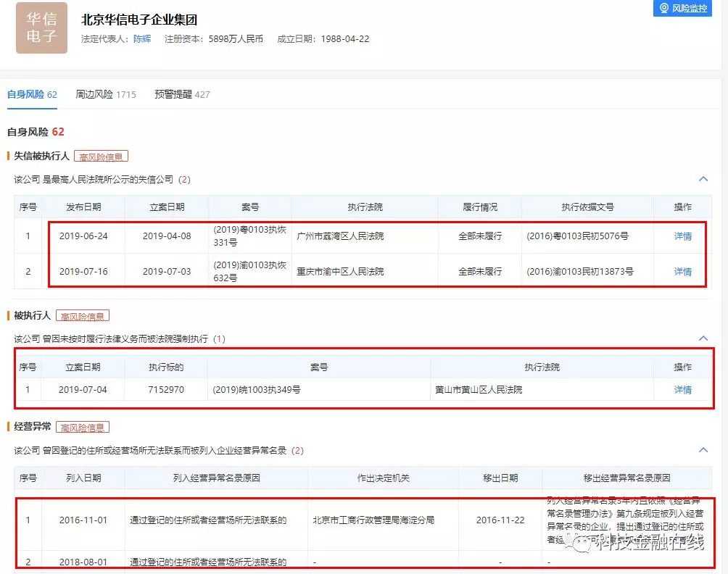Select (2016)渝0103民初13873号 document number
This screenshot has width=728, height=574.
(580, 272)
